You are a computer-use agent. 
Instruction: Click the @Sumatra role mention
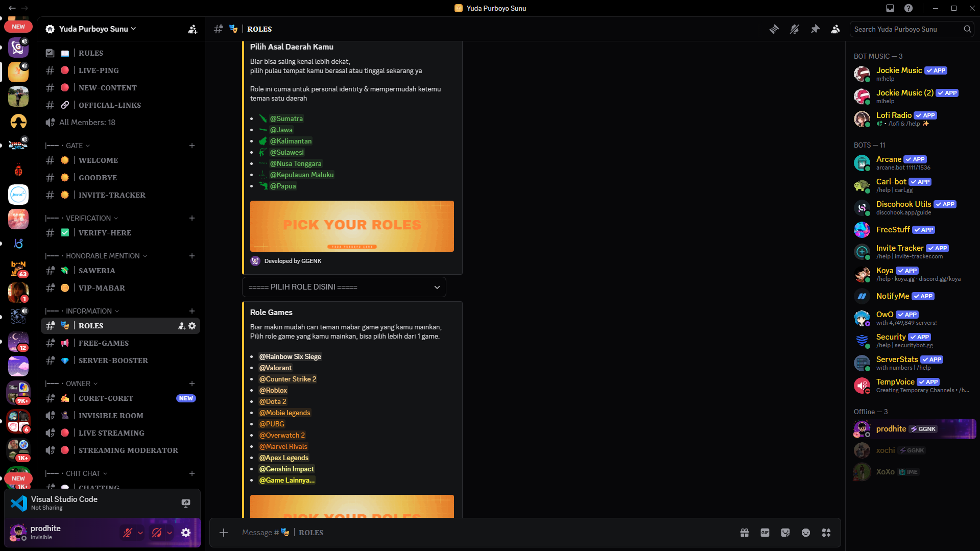[x=286, y=118]
